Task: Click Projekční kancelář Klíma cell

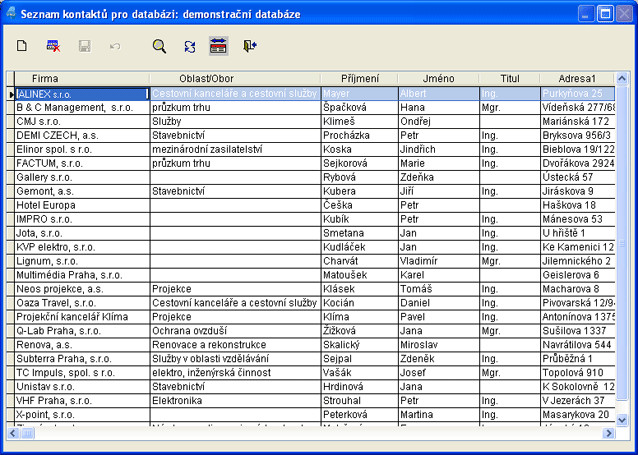Action: pos(82,317)
